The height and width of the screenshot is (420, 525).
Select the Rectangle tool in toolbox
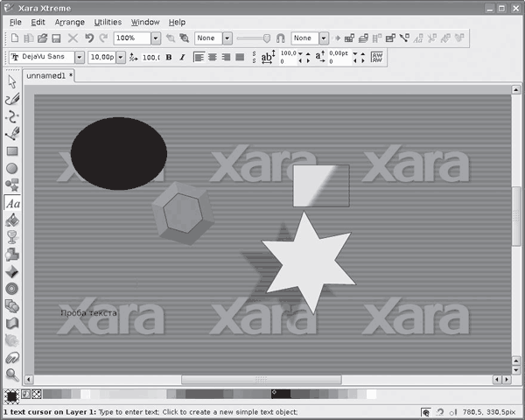(12, 150)
